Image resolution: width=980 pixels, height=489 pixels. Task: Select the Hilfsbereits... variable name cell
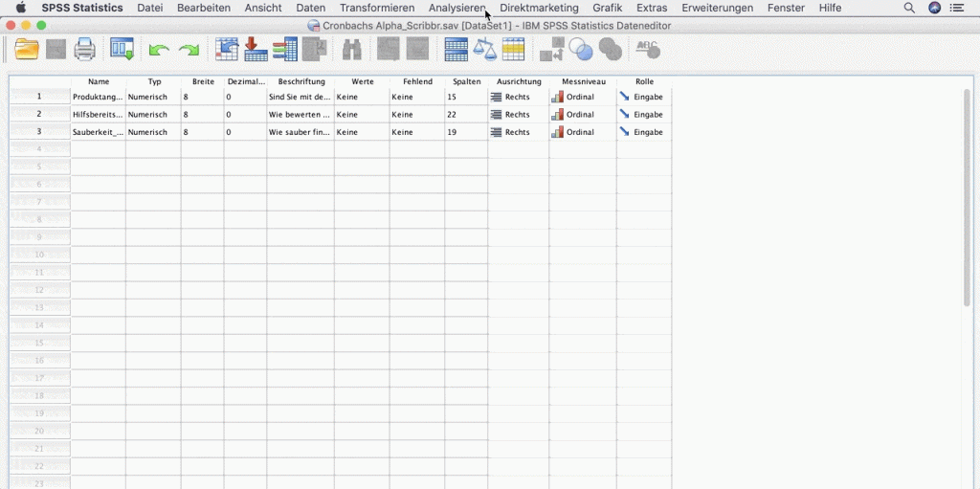tap(99, 115)
